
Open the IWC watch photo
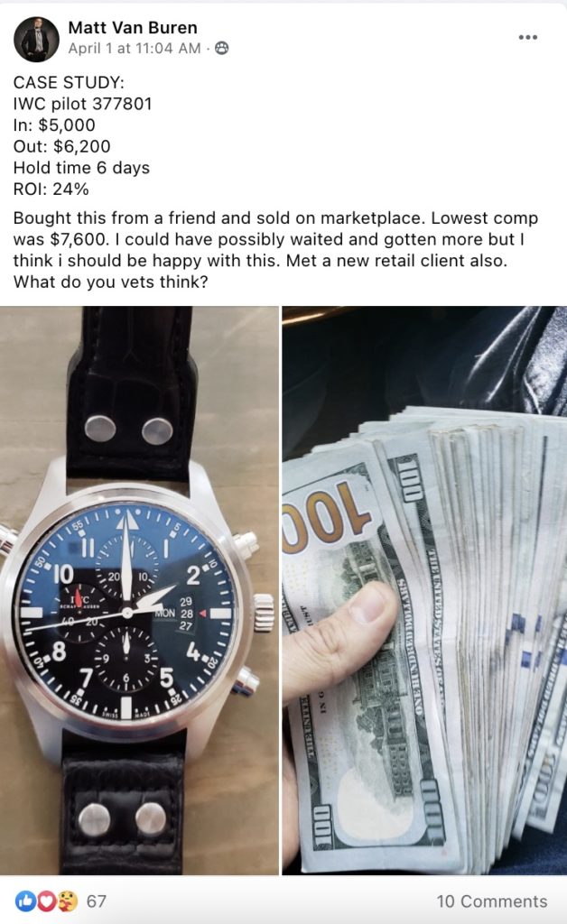[x=139, y=590]
